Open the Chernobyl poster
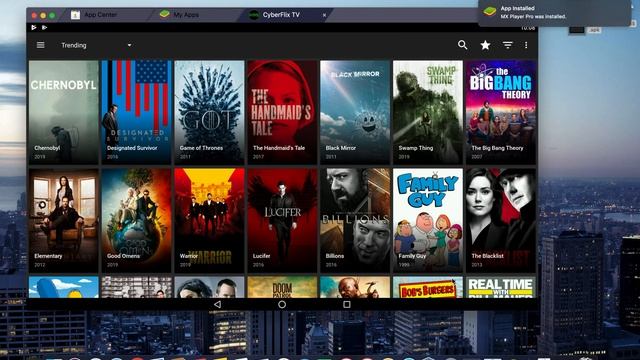 pyautogui.click(x=64, y=112)
